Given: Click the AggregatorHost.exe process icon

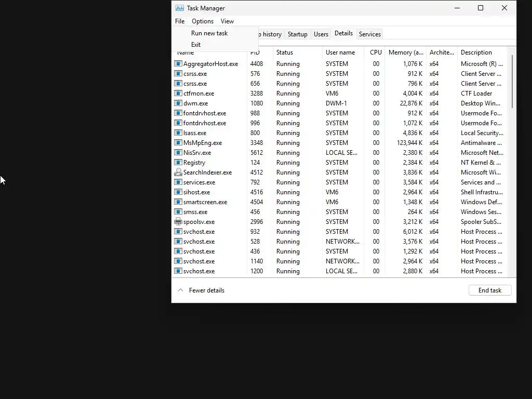Looking at the screenshot, I should [x=178, y=63].
